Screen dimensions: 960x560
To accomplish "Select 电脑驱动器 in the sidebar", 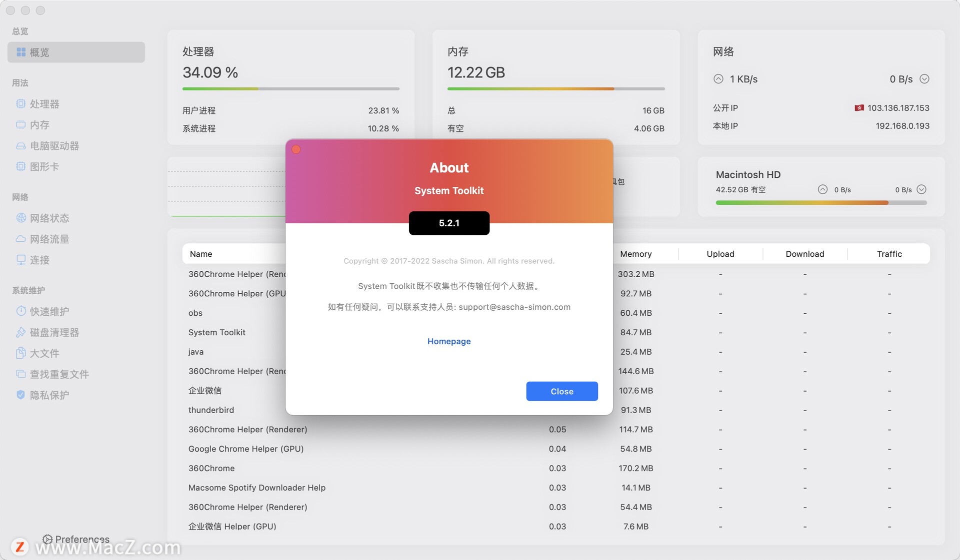I will pyautogui.click(x=76, y=146).
